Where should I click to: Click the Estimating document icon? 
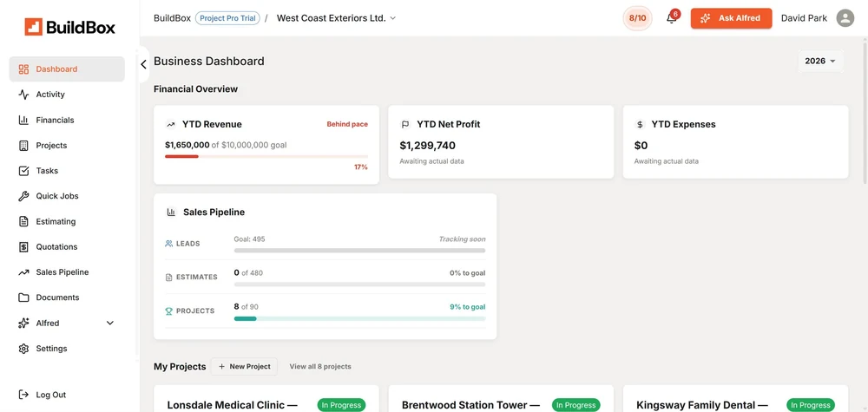tap(23, 221)
